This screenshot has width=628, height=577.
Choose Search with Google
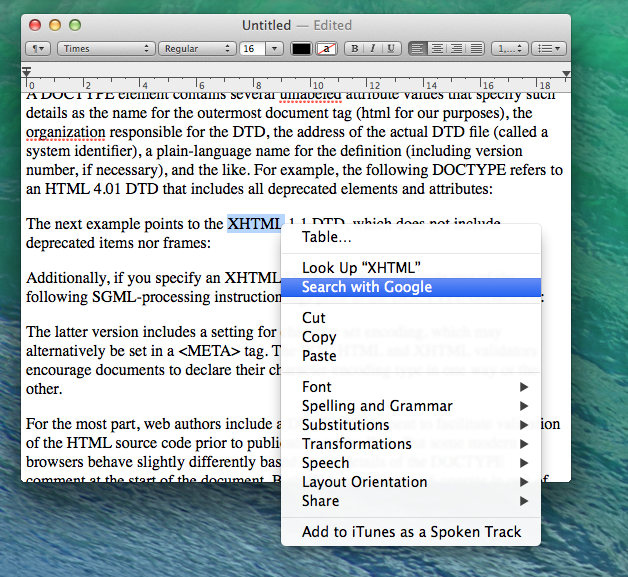pyautogui.click(x=411, y=287)
